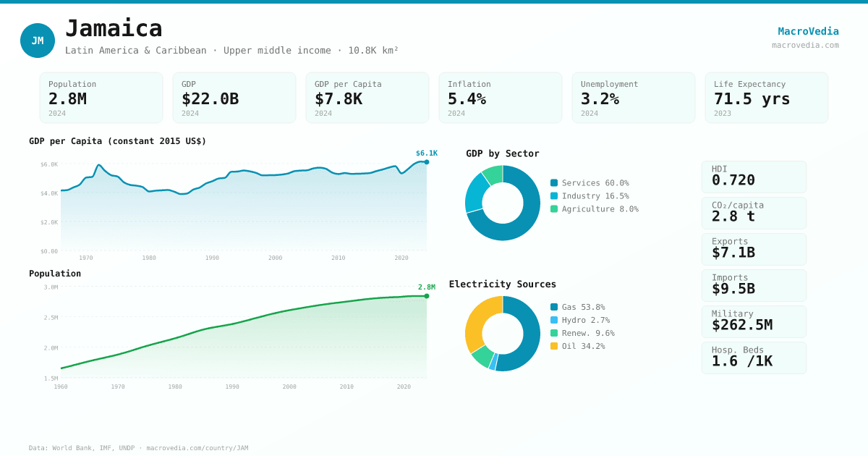868x456 pixels.
Task: Click the Hydro legend color swatch
Action: tap(554, 321)
